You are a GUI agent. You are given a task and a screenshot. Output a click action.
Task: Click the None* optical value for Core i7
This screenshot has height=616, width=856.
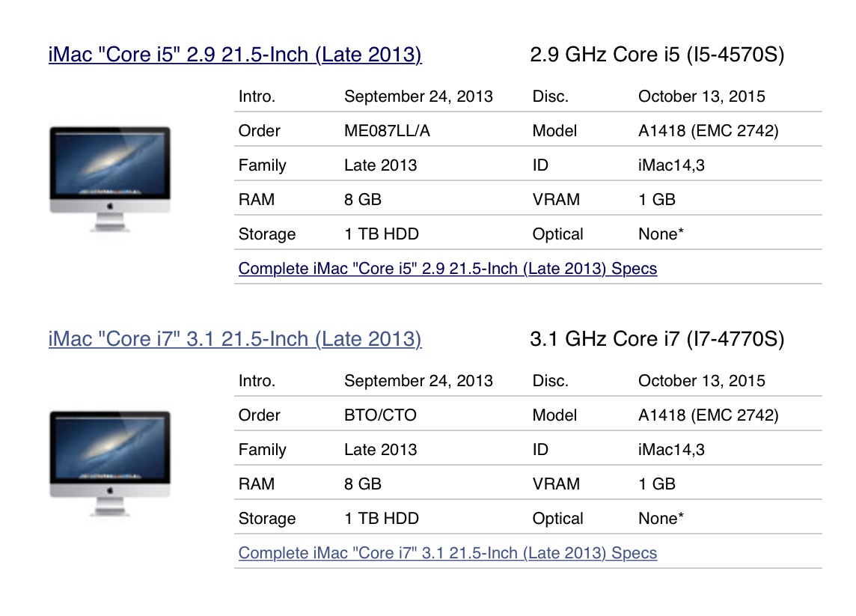(x=661, y=519)
